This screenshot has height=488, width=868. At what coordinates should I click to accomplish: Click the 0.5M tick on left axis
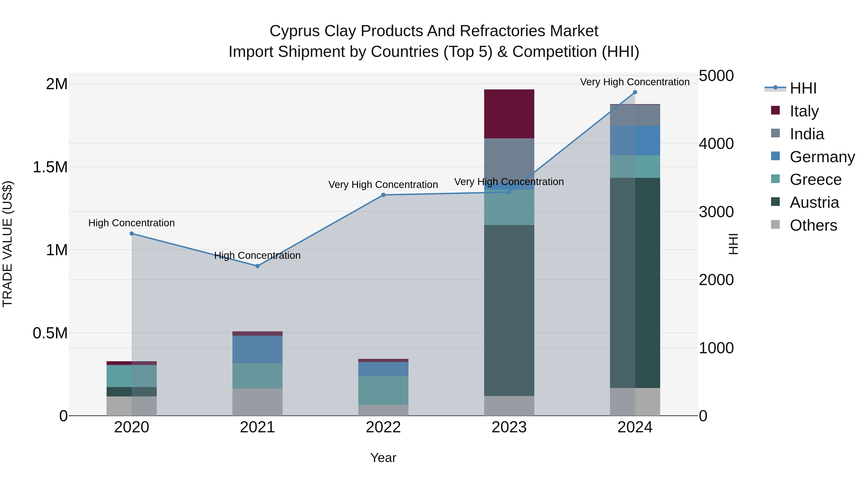click(x=50, y=333)
